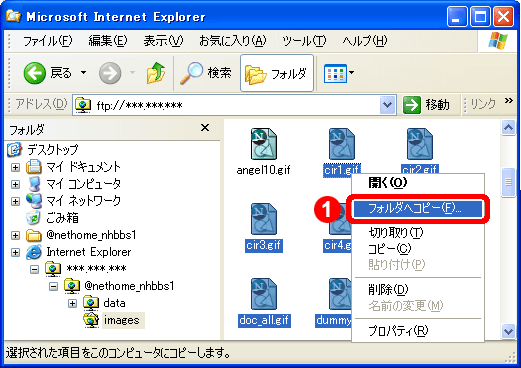Click the images FTP folder icon
The image size is (521, 368).
tap(91, 320)
